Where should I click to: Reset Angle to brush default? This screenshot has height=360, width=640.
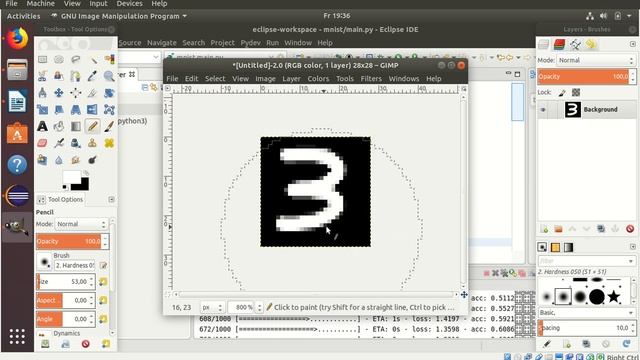[x=103, y=319]
